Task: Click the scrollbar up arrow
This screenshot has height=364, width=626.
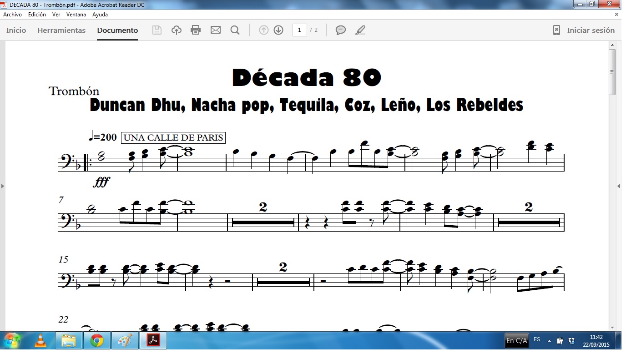Action: click(612, 45)
